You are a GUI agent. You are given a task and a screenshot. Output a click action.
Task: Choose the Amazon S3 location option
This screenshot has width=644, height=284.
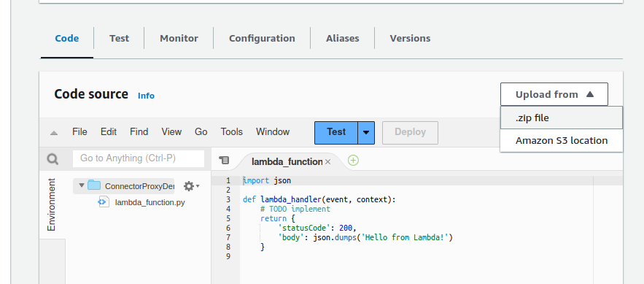click(x=562, y=141)
